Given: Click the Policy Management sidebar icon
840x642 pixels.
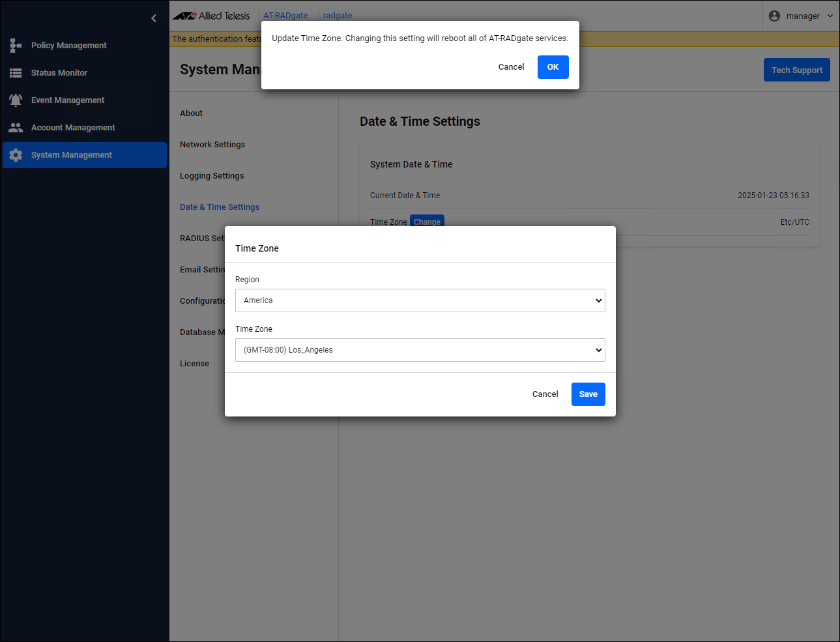Looking at the screenshot, I should click(x=16, y=46).
